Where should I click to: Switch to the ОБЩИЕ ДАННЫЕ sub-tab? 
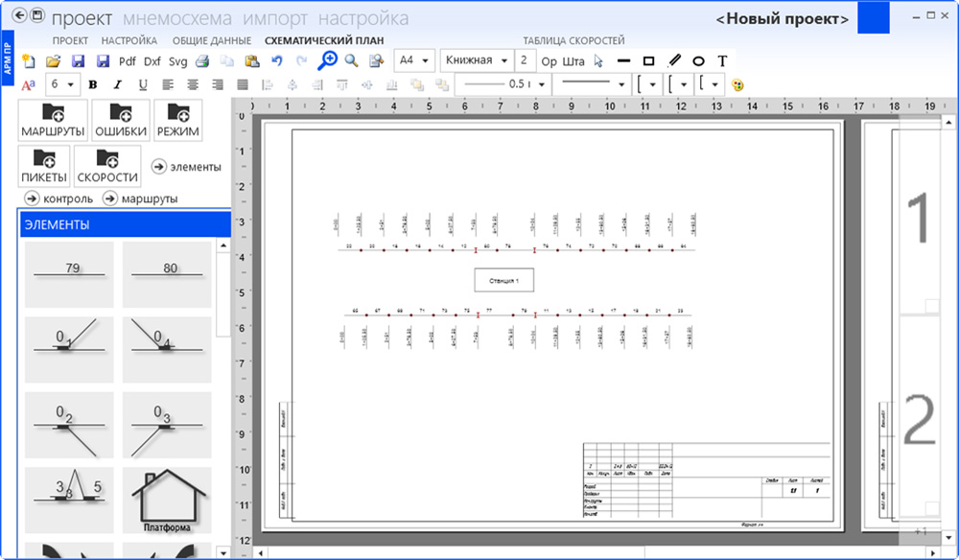click(x=212, y=41)
